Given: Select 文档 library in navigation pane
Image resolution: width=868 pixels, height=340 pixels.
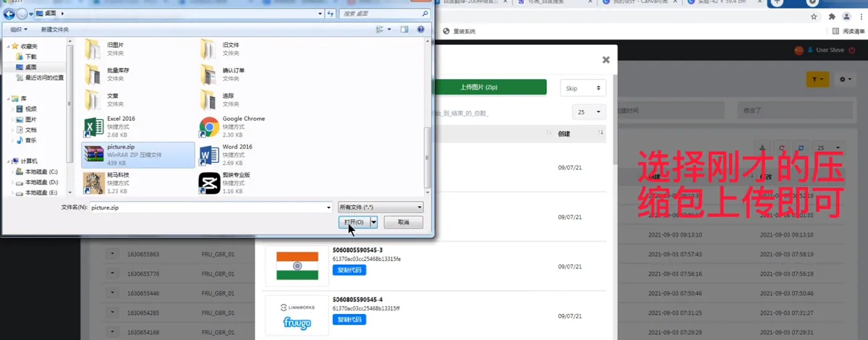Looking at the screenshot, I should 26,129.
